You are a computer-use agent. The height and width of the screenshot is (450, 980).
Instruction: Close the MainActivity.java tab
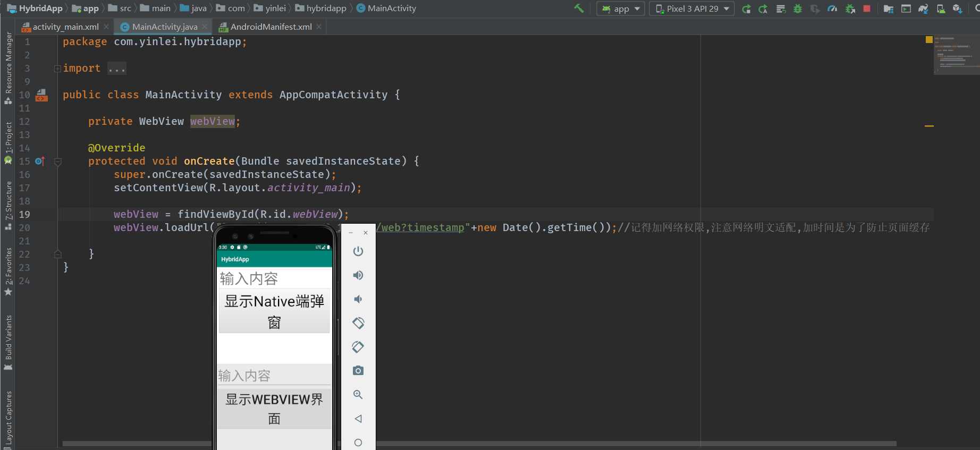(x=205, y=27)
